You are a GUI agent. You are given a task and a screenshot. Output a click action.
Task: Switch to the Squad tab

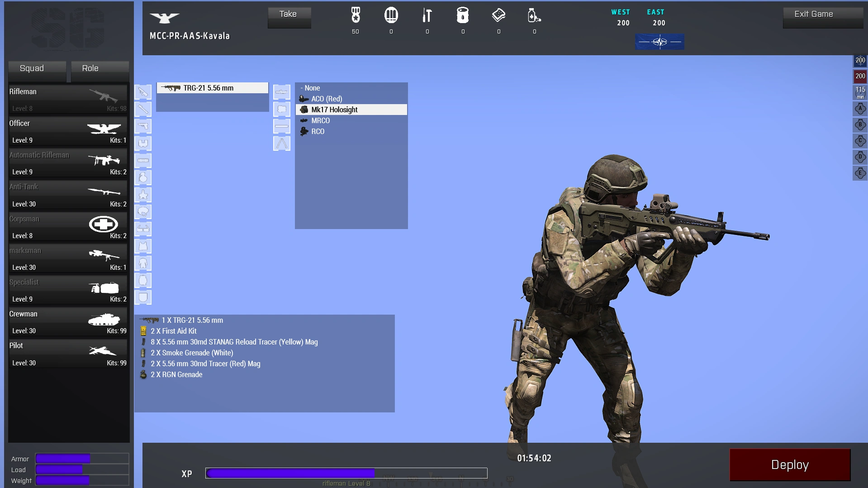[x=37, y=68]
